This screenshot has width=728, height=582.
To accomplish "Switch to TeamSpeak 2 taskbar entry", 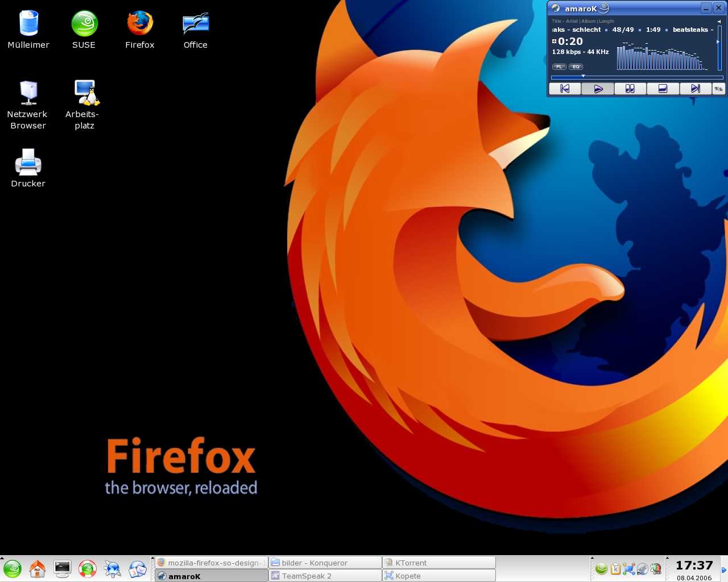I will coord(325,576).
